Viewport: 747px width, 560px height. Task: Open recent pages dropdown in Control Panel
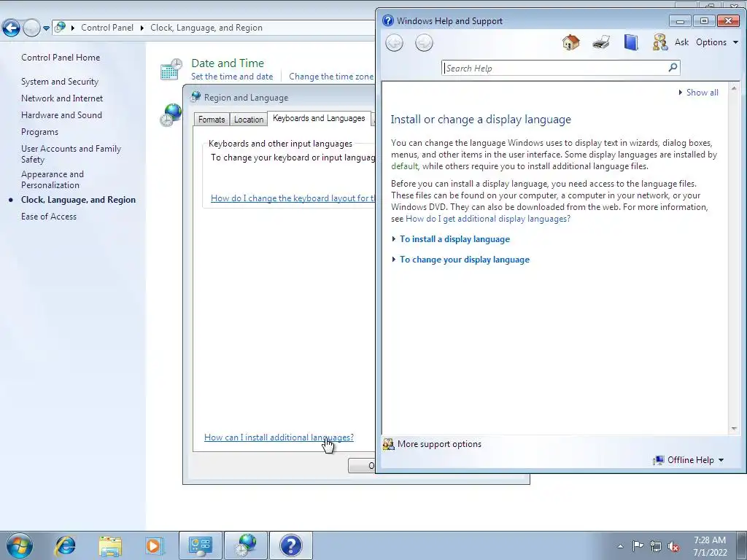coord(46,28)
